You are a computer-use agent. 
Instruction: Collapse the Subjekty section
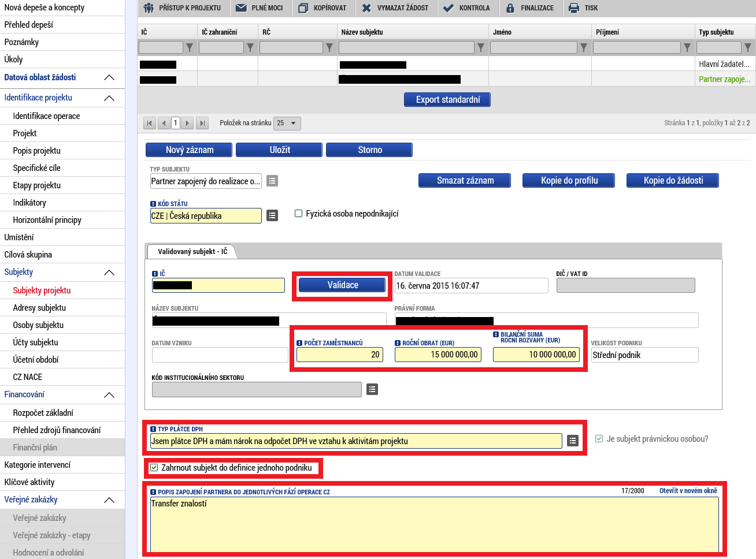(x=109, y=272)
